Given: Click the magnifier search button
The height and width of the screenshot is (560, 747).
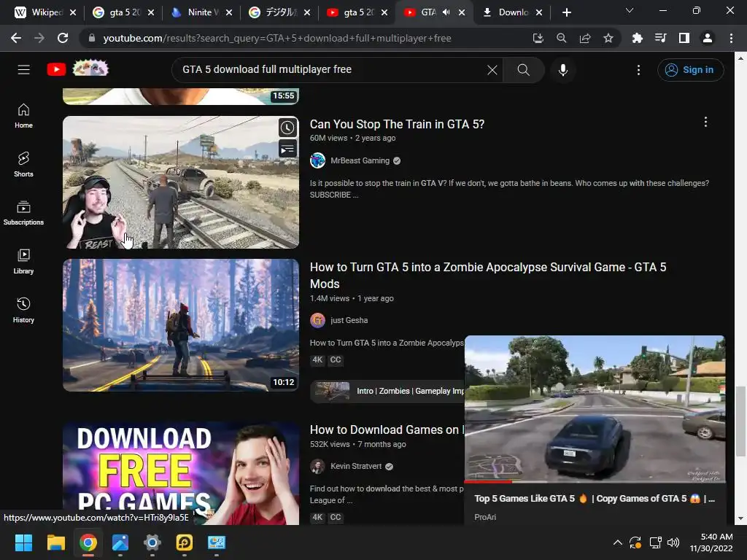Looking at the screenshot, I should [523, 70].
